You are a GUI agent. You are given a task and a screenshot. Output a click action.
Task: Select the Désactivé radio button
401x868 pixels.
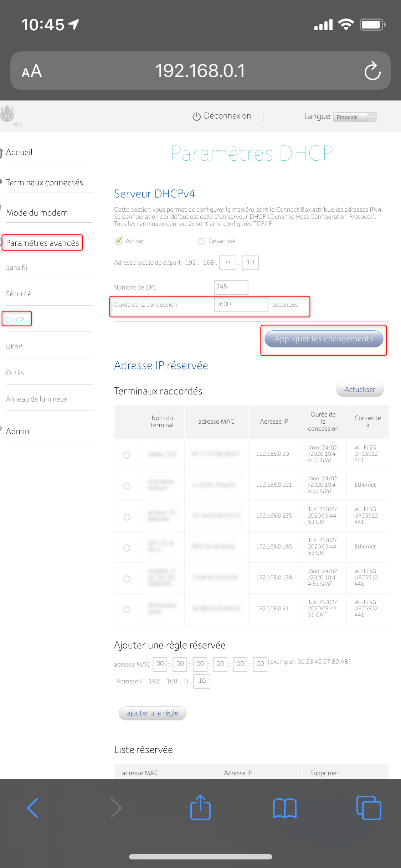pyautogui.click(x=201, y=242)
